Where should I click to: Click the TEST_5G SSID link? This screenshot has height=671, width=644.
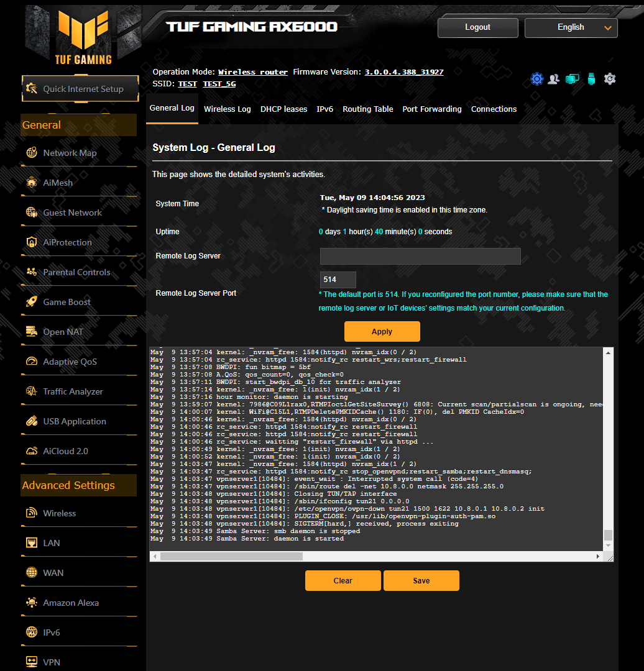pyautogui.click(x=219, y=84)
